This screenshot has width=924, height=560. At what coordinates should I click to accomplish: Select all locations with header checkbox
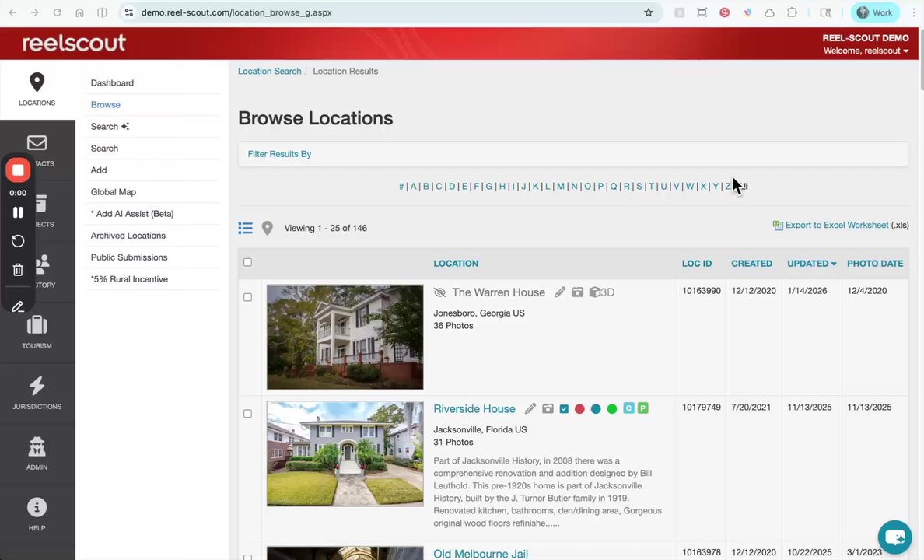tap(247, 262)
